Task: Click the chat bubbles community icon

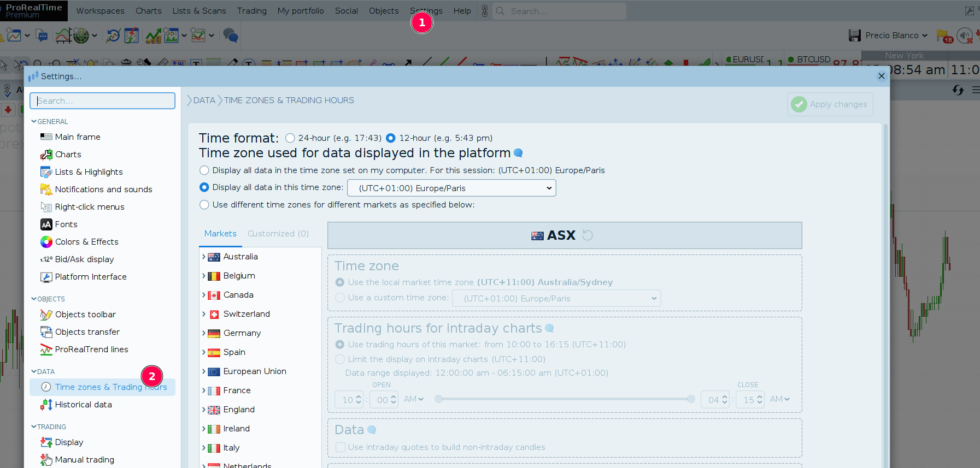Action: click(231, 35)
